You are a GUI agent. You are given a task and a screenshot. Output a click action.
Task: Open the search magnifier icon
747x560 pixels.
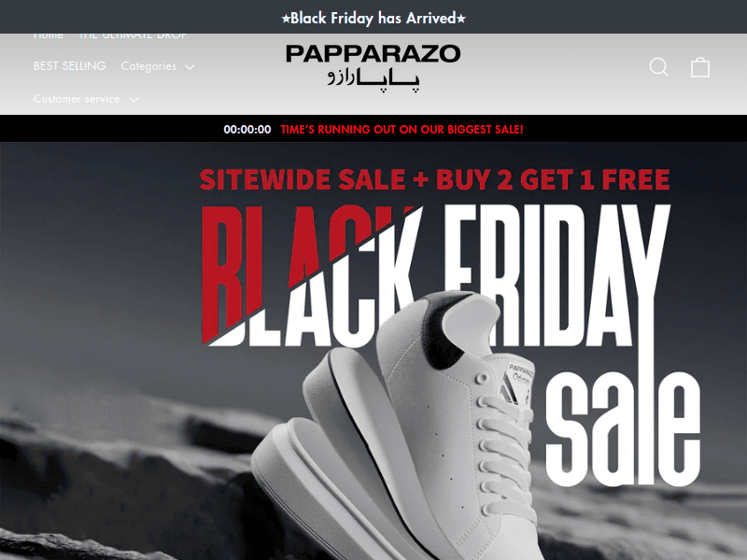[659, 67]
